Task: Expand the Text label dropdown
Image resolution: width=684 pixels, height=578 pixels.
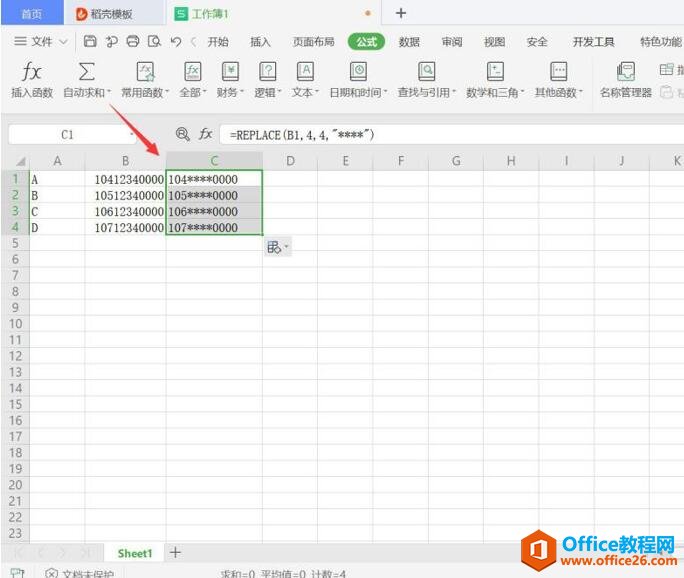Action: [x=317, y=92]
